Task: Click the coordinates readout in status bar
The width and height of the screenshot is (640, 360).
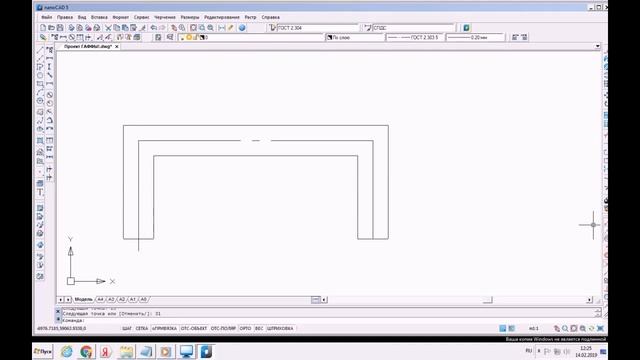Action: 62,328
